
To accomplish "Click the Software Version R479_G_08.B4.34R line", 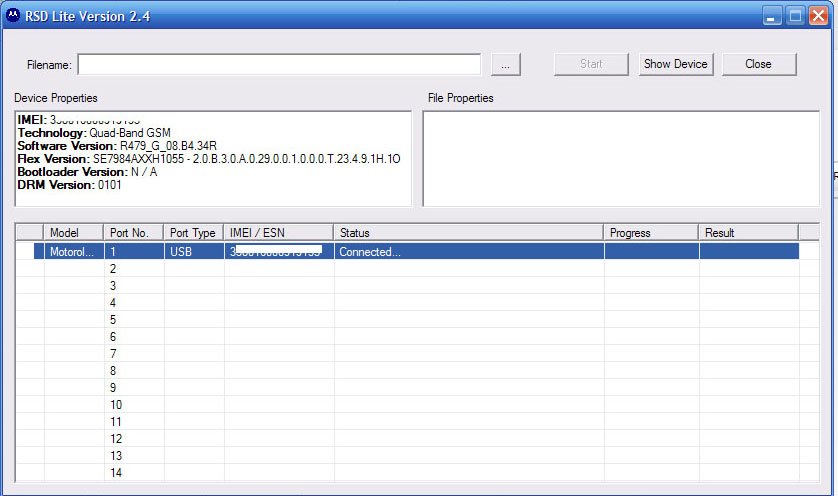I will pyautogui.click(x=117, y=146).
